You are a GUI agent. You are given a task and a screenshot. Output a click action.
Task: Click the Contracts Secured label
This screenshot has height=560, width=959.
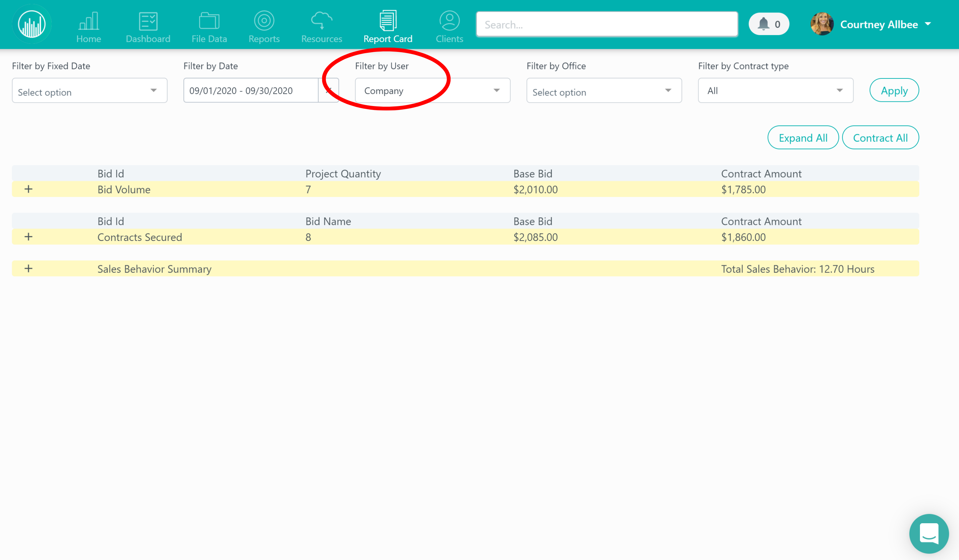tap(140, 237)
